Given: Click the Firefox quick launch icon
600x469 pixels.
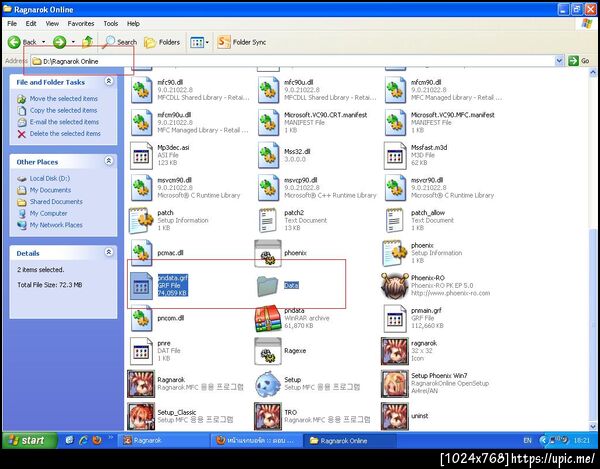Looking at the screenshot, I should (x=97, y=440).
